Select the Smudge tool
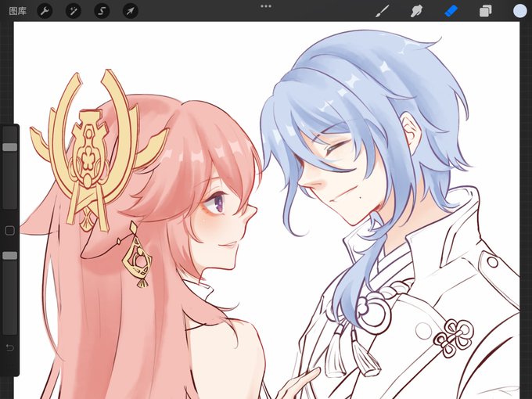532x399 pixels. pos(416,11)
